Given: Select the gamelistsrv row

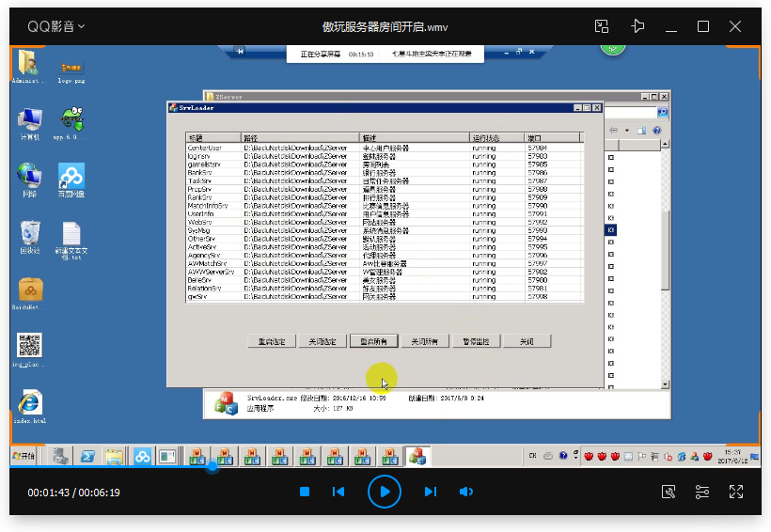Looking at the screenshot, I should click(x=384, y=164).
